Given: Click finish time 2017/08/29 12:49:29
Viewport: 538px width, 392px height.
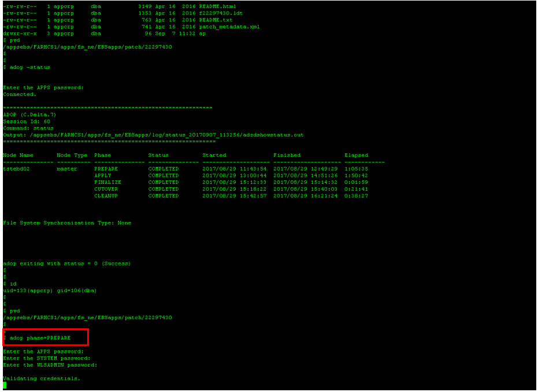Looking at the screenshot, I should (305, 169).
